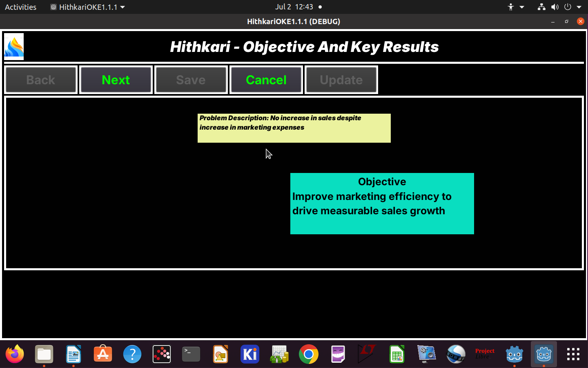The image size is (588, 368).
Task: Launch KiCad from the dock
Action: (x=250, y=354)
